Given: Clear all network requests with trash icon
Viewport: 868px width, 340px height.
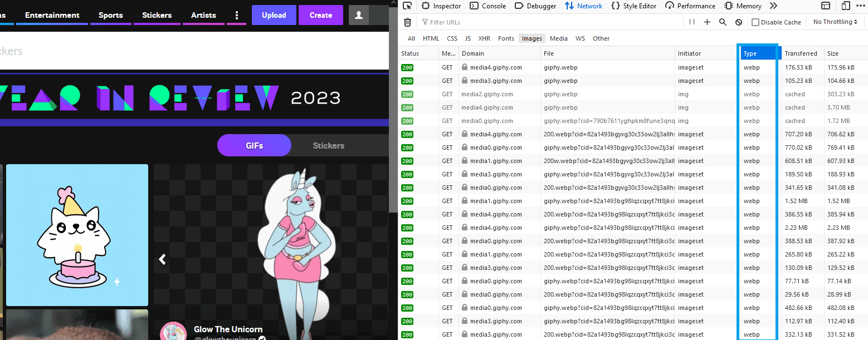Looking at the screenshot, I should [x=407, y=22].
